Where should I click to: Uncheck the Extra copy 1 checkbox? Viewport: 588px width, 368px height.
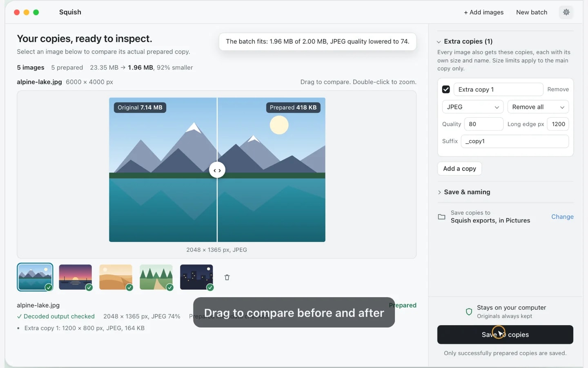coord(446,89)
